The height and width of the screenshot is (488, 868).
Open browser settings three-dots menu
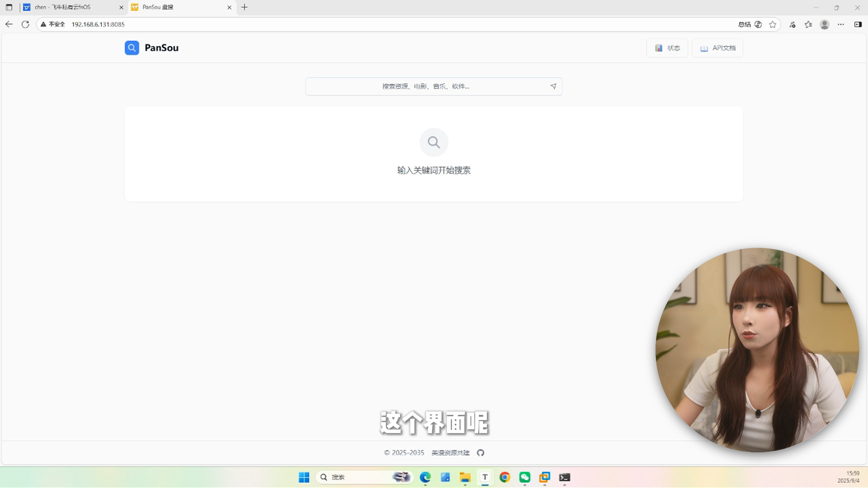click(x=841, y=24)
